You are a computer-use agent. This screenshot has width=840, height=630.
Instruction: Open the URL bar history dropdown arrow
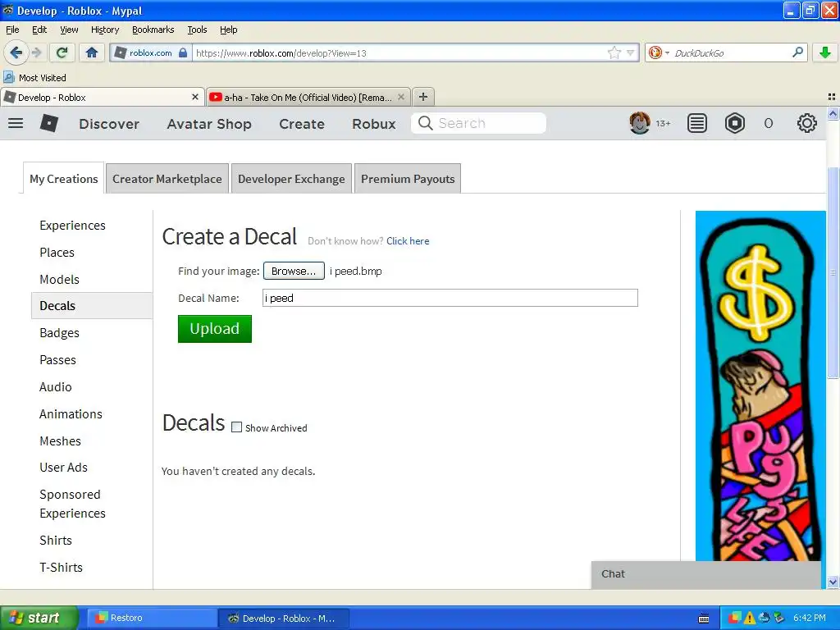(x=630, y=52)
